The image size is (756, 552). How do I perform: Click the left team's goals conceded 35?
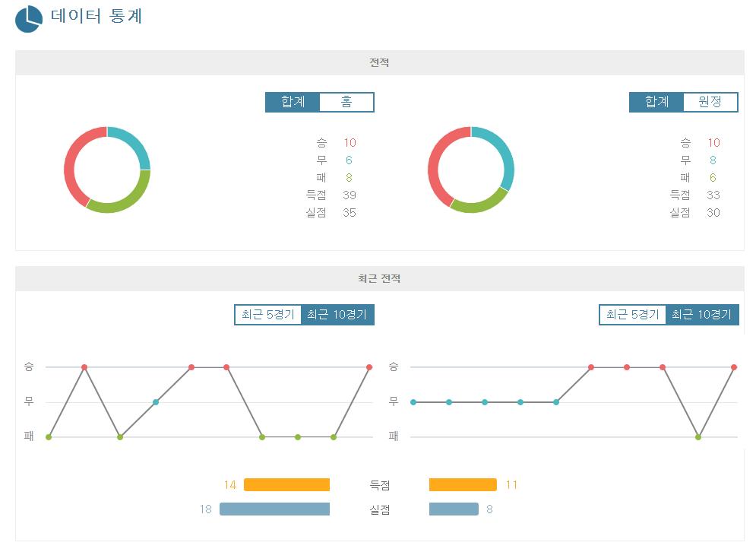click(350, 212)
